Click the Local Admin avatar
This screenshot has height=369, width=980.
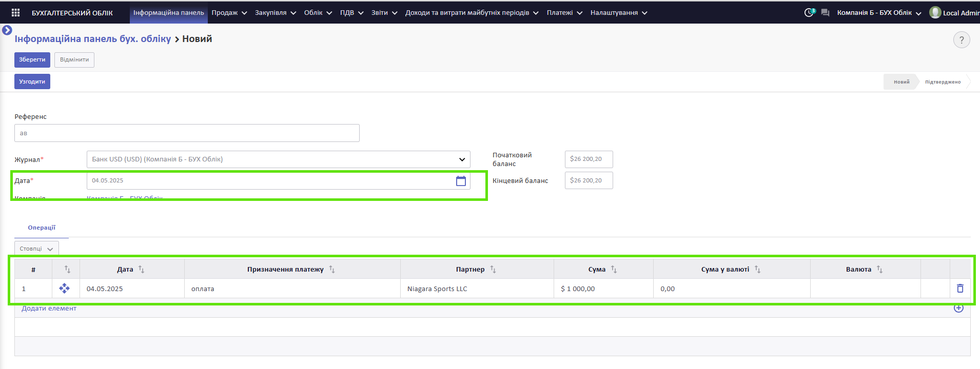(935, 12)
